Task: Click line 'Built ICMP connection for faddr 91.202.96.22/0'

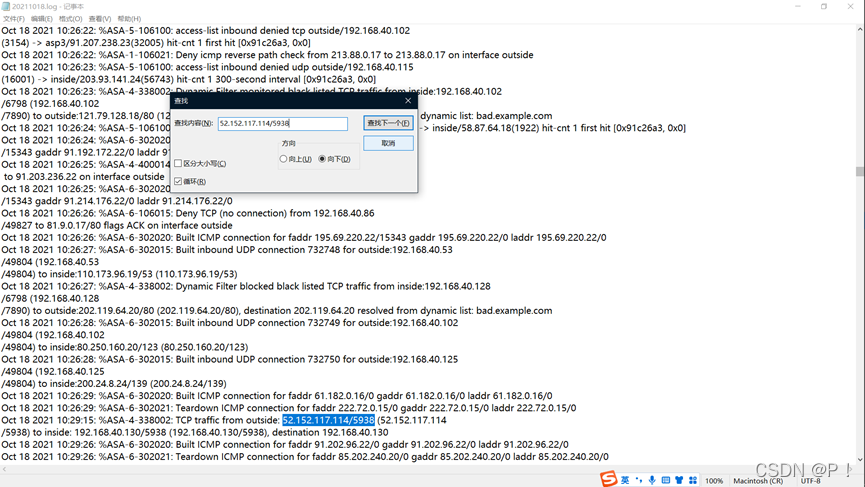Action: point(285,445)
